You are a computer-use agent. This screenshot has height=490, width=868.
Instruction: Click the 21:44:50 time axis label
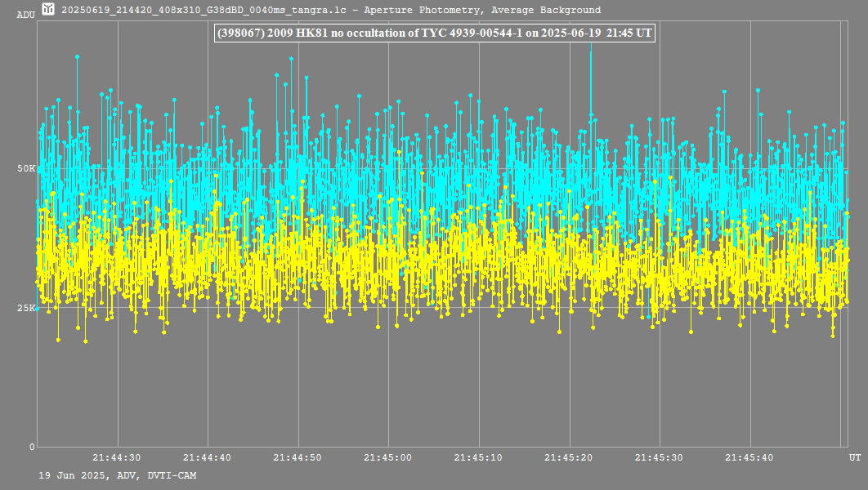click(298, 458)
